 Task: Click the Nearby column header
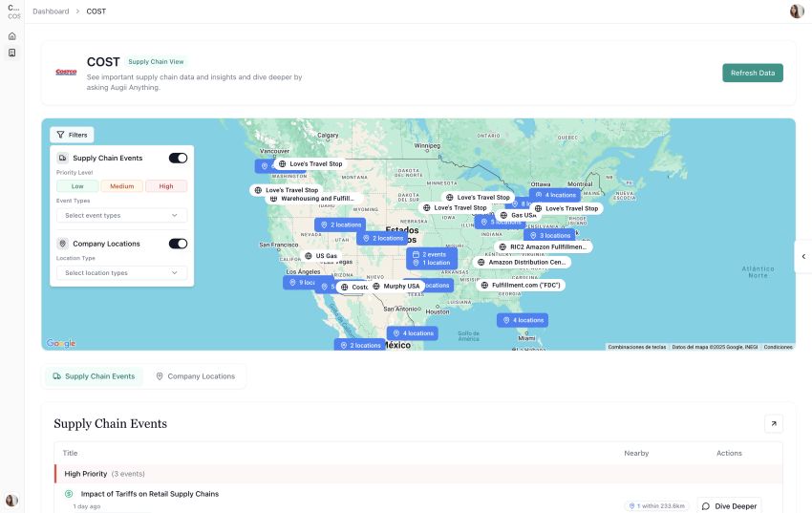(636, 453)
